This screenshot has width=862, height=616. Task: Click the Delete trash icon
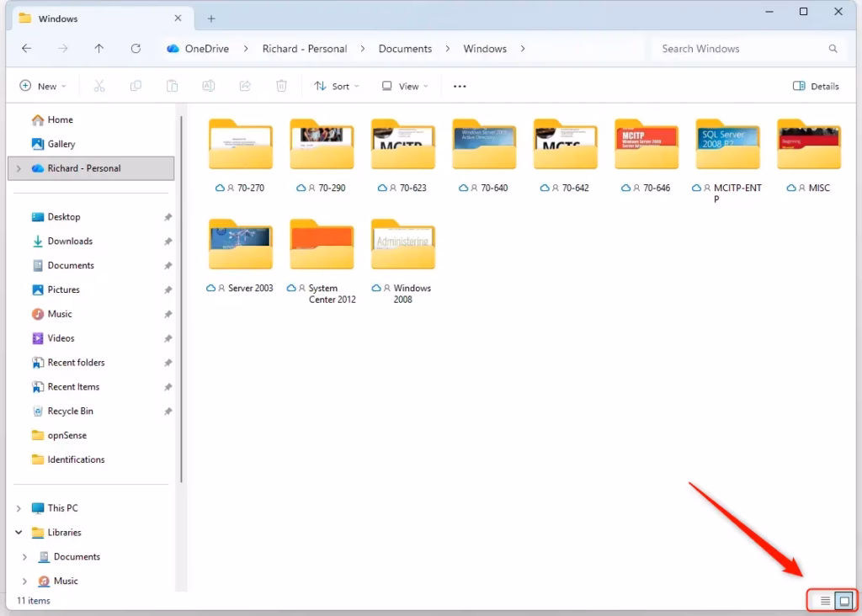tap(281, 86)
